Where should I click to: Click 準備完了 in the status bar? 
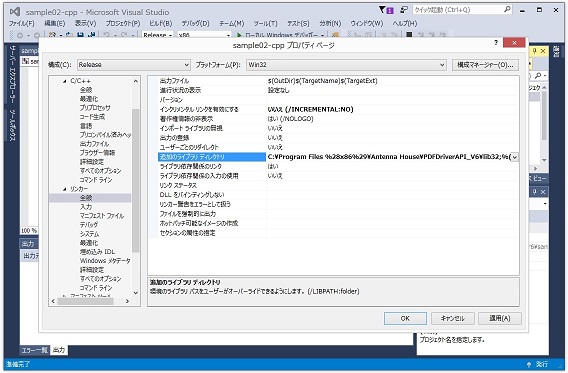click(18, 364)
